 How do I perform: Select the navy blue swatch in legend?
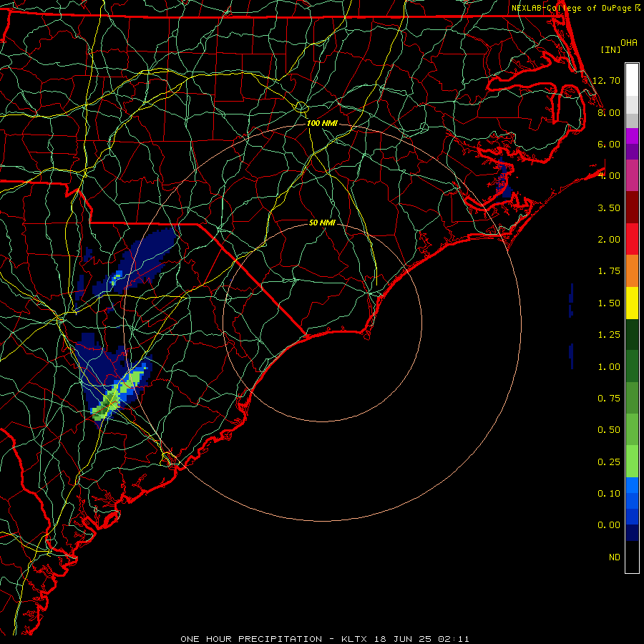coord(632,533)
